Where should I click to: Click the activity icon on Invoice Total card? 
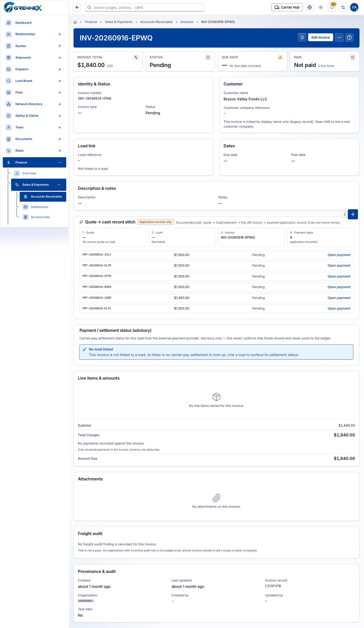pos(136,57)
